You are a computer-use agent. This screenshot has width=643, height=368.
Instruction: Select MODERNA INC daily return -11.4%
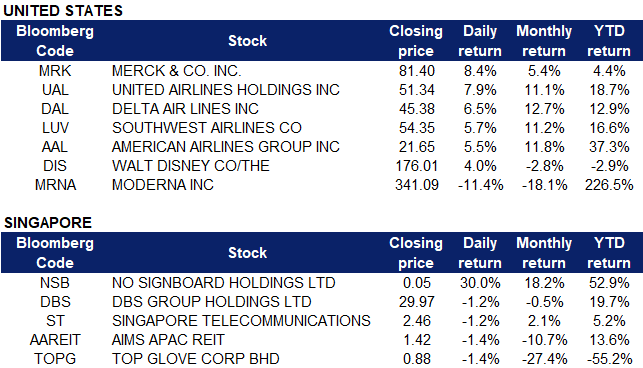pos(480,185)
